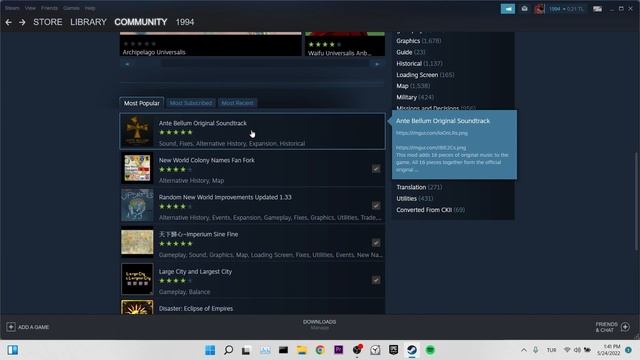The height and width of the screenshot is (360, 640).
Task: Open Friends & Chat plus icon
Action: [625, 327]
